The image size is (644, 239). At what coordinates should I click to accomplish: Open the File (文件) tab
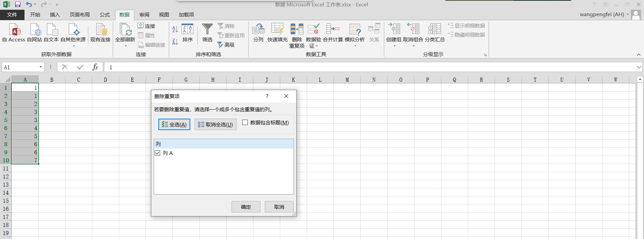(12, 15)
